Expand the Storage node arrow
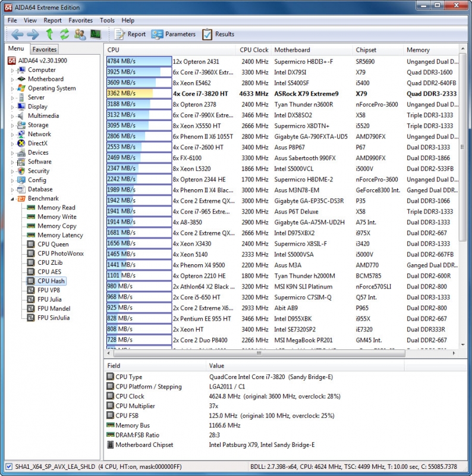472x476 pixels. (x=12, y=126)
